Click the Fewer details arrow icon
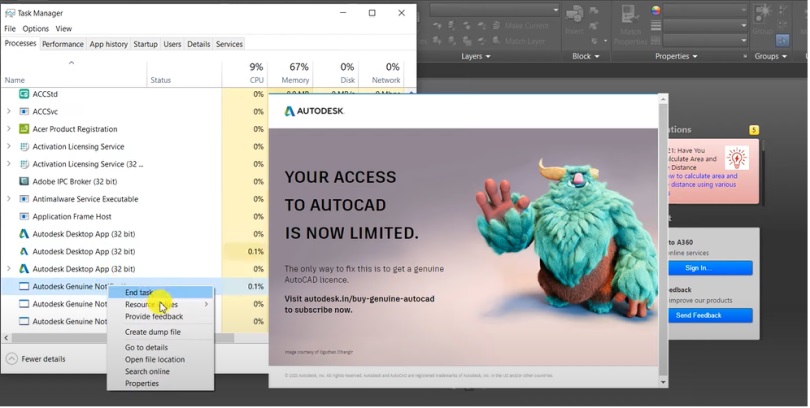This screenshot has width=810, height=408. [11, 359]
